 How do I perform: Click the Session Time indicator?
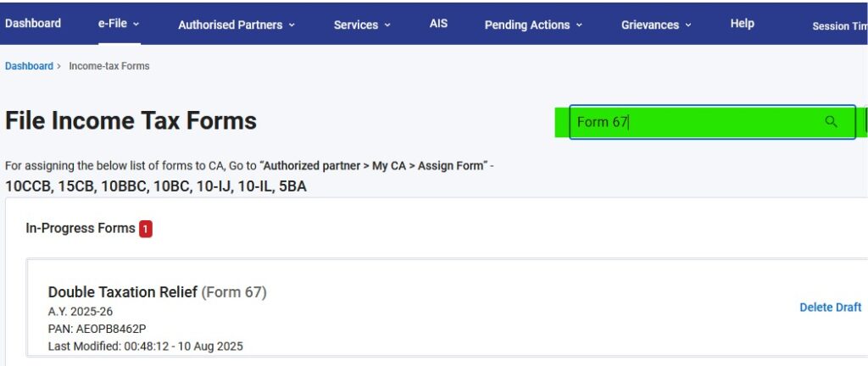[839, 26]
